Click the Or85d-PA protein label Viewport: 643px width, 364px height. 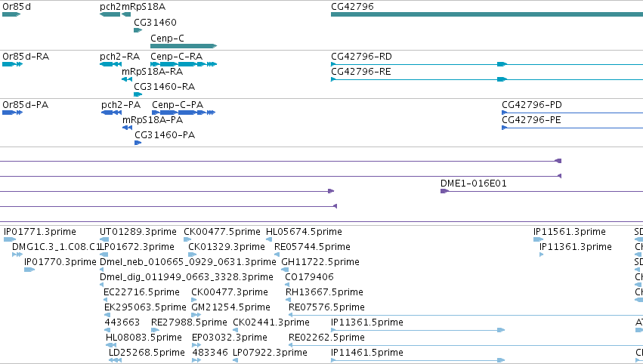[26, 105]
